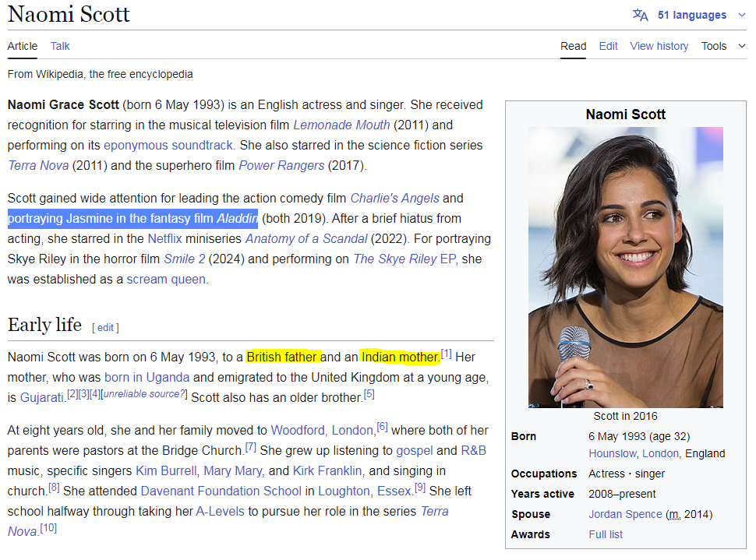Open the View history tab

click(659, 46)
